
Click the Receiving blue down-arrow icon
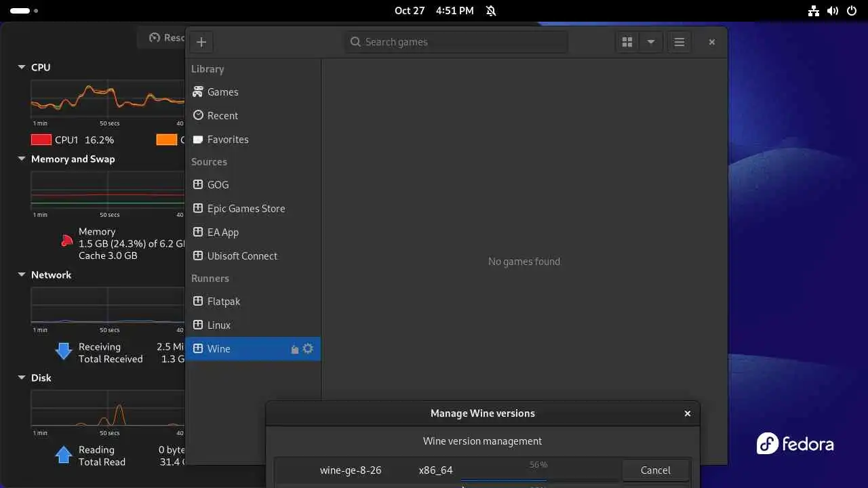(x=64, y=351)
